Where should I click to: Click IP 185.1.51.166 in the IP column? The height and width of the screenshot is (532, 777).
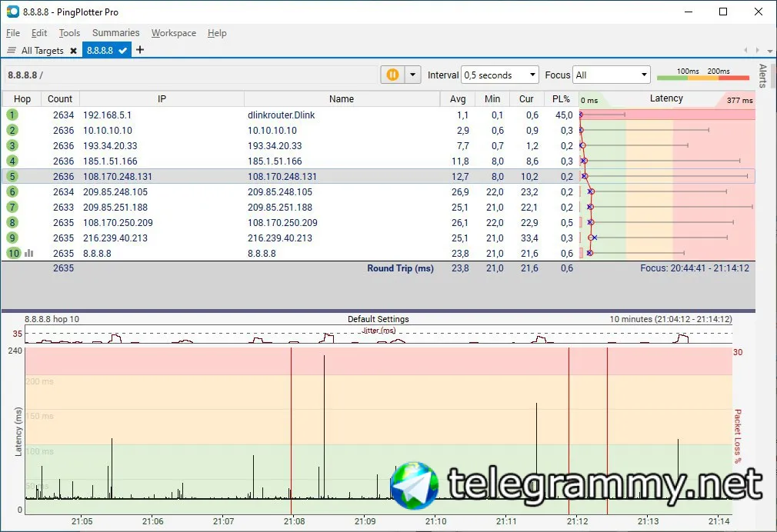coord(110,161)
